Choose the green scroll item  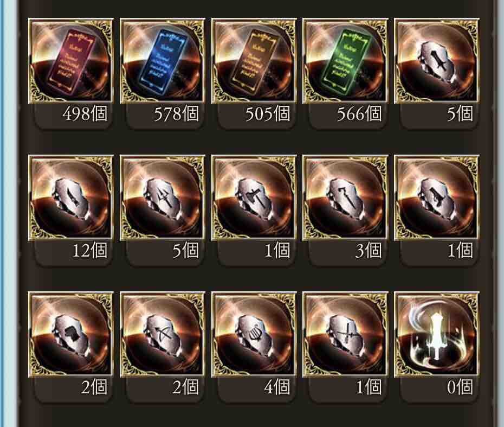(x=346, y=61)
